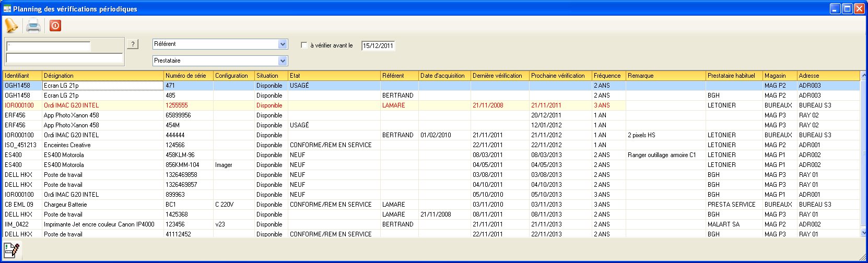Click the 'MALART SA' cell
Screen dimensions: 868x263
click(734, 224)
